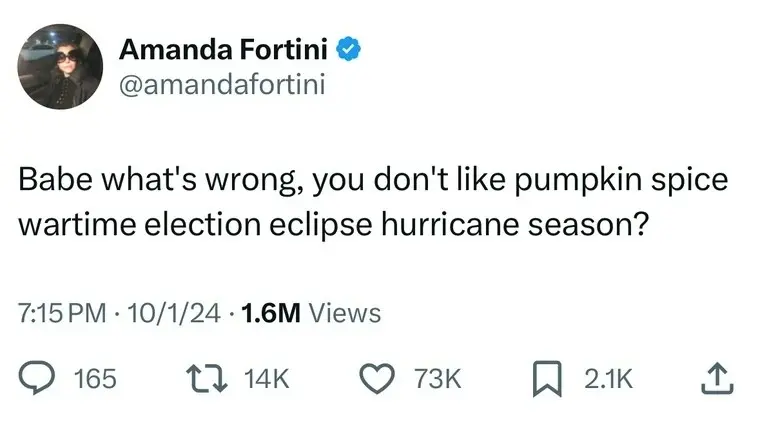The height and width of the screenshot is (431, 760).
Task: Click the 7:15 PM timestamp
Action: [62, 313]
